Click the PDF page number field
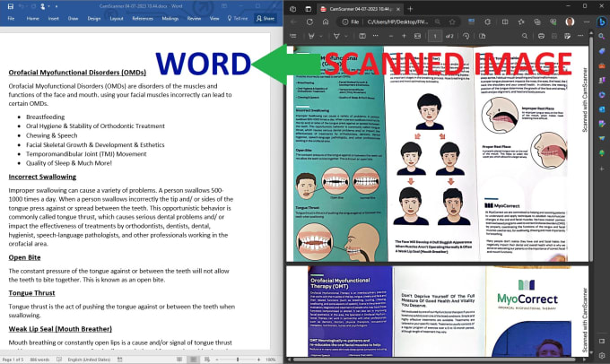Screen dimensions: 610x364 tap(435, 36)
